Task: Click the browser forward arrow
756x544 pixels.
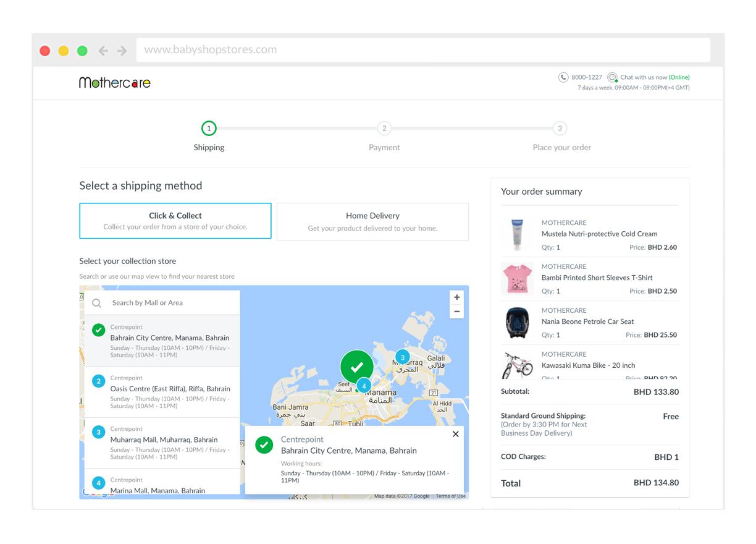Action: 122,51
